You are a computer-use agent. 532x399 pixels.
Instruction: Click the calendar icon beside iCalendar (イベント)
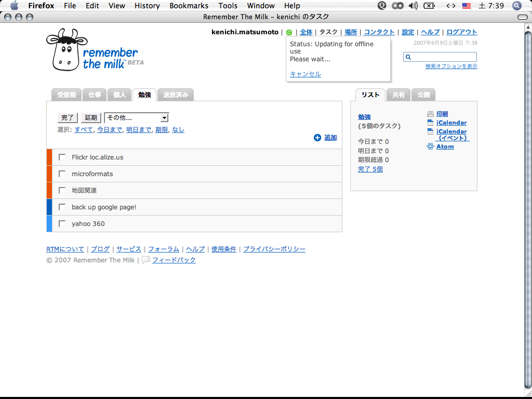[x=430, y=131]
